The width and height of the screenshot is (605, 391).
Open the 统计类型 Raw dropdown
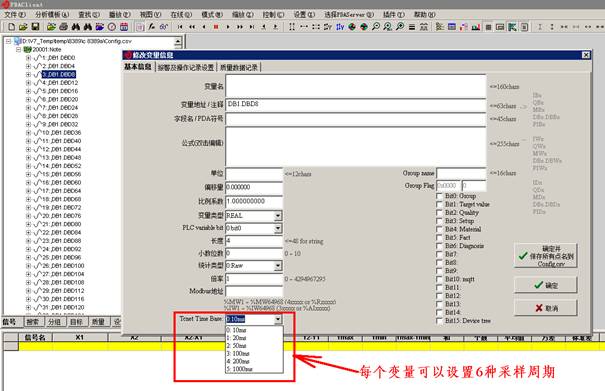coord(278,266)
